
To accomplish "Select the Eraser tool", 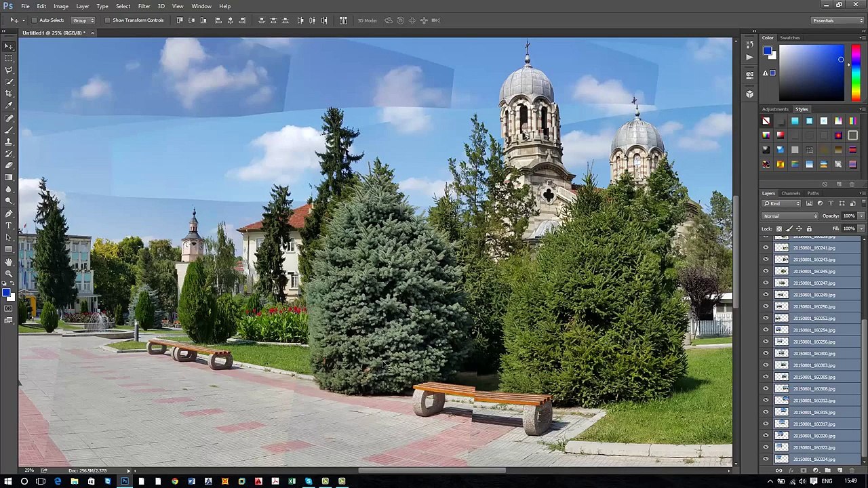I will pos(9,165).
